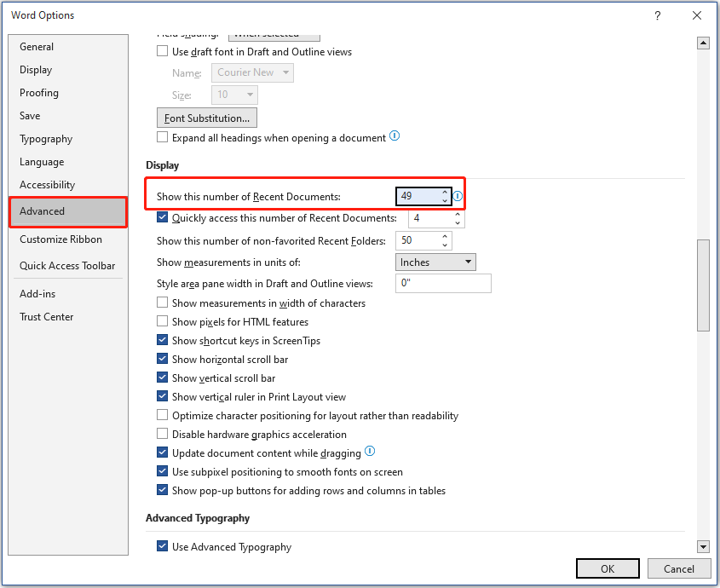Select the Language category
Image resolution: width=720 pixels, height=588 pixels.
68,162
